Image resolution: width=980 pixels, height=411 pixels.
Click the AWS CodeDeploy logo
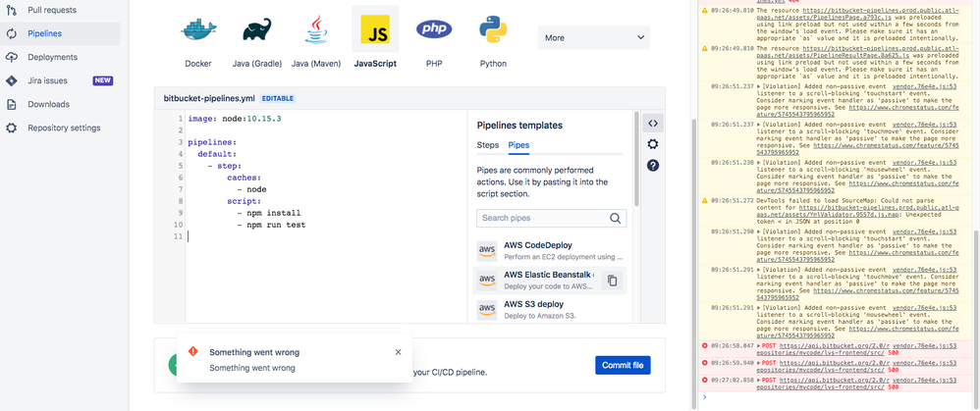(x=487, y=251)
